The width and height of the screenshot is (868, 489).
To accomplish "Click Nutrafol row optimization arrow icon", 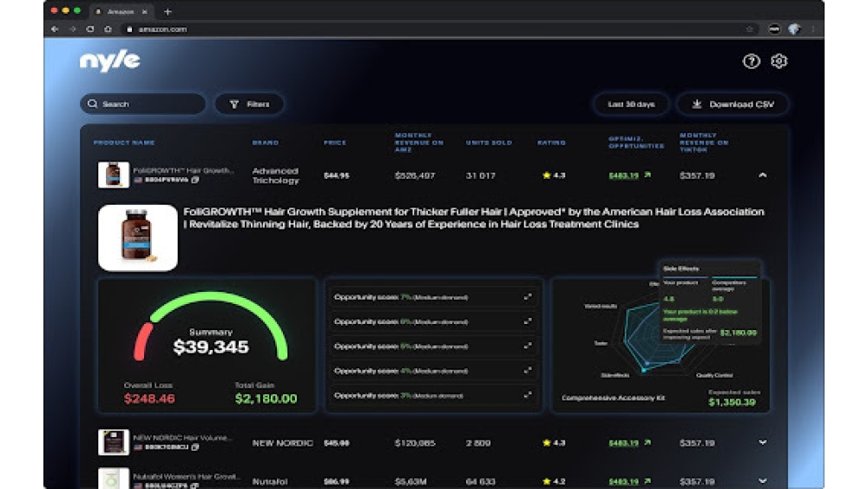I will 648,480.
